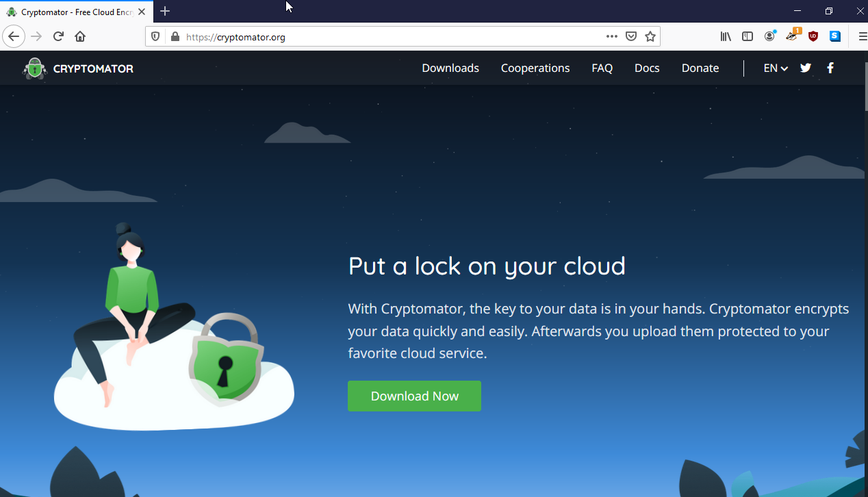Image resolution: width=868 pixels, height=497 pixels.
Task: Open the Docs nav link
Action: click(x=647, y=68)
